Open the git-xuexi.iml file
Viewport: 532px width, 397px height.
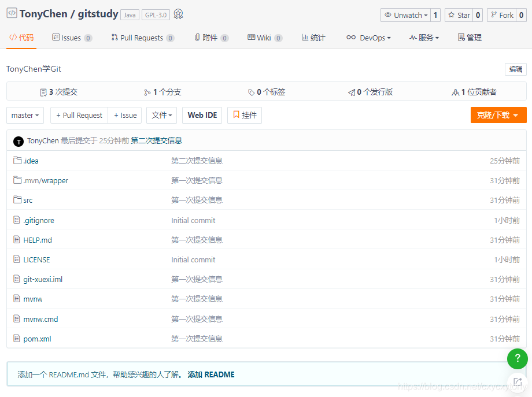(43, 279)
